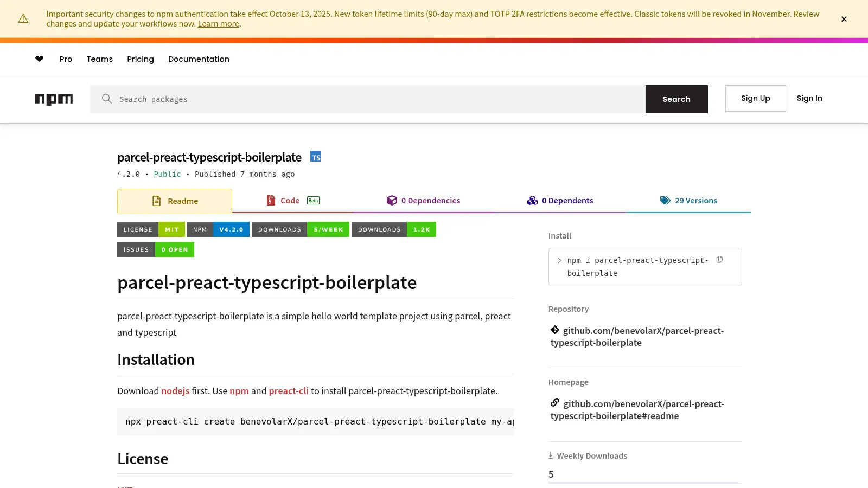Click the magnifier search icon
This screenshot has width=868, height=488.
pyautogui.click(x=107, y=99)
